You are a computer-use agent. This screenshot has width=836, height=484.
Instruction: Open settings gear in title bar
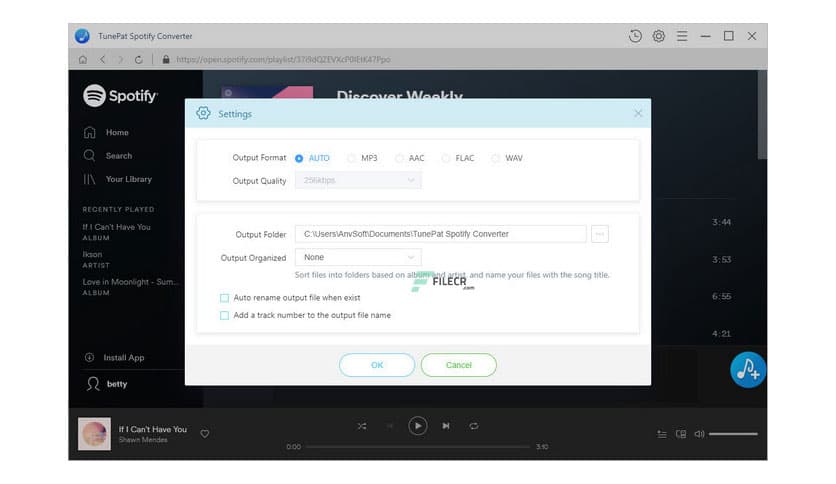[658, 36]
